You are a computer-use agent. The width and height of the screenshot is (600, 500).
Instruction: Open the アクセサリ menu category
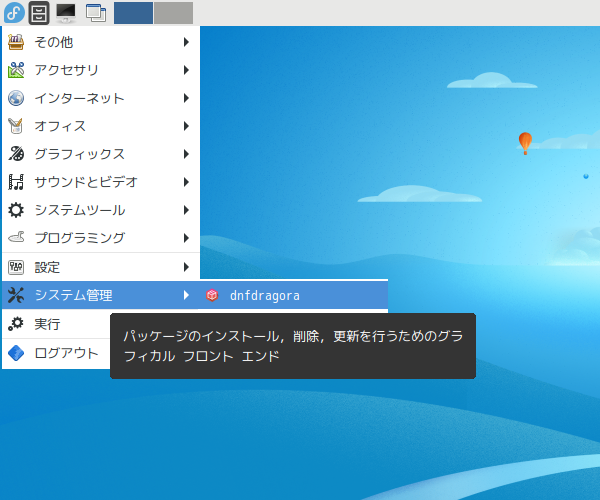[101, 70]
